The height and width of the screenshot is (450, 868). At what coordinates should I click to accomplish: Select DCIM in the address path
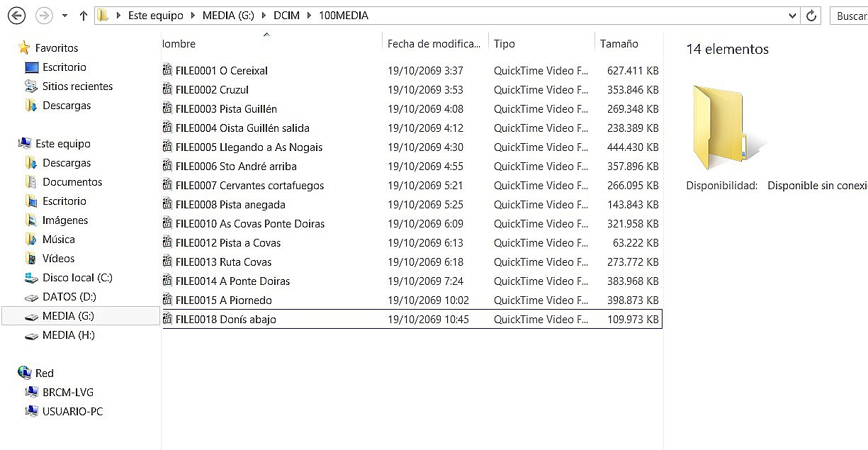[287, 16]
